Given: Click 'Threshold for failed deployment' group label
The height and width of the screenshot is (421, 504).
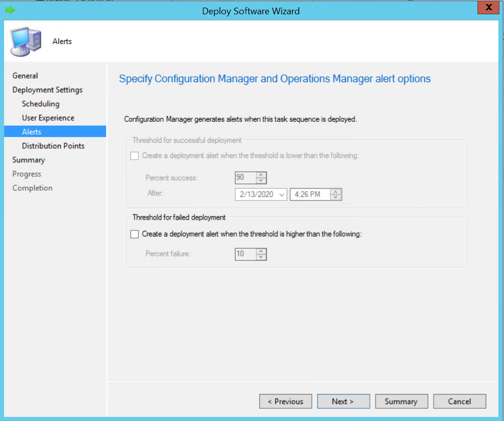Looking at the screenshot, I should (x=179, y=218).
